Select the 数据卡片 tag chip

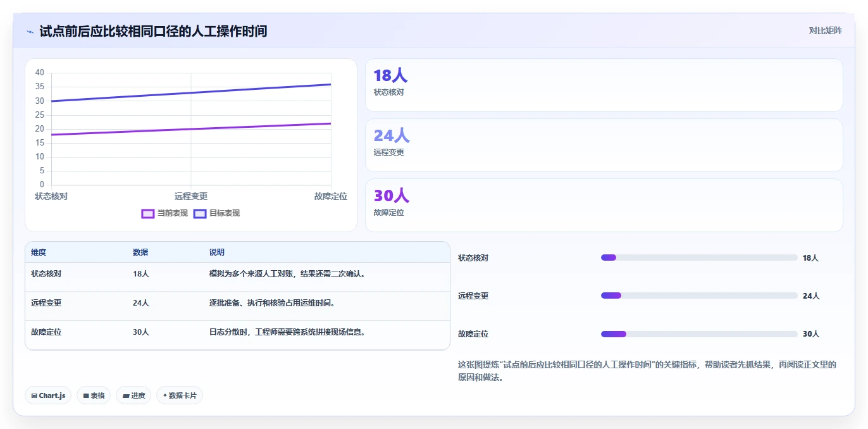tap(180, 395)
